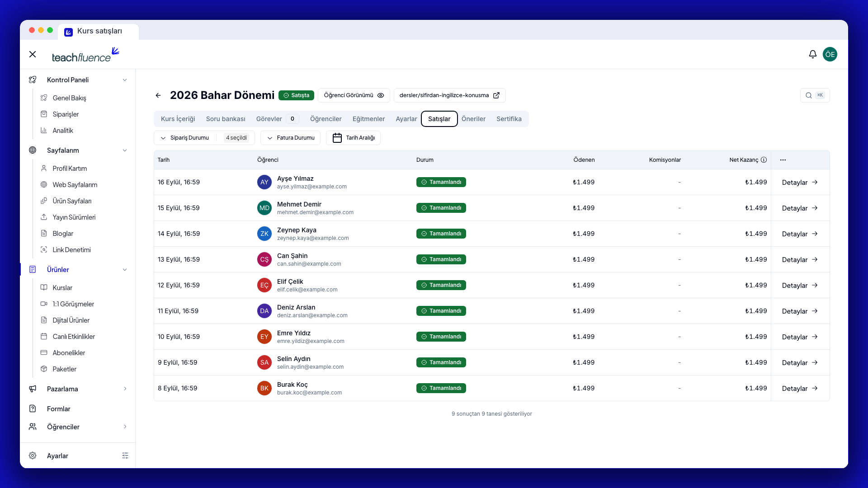Expand the Öğrenciler sidebar section
This screenshot has height=488, width=868.
pos(78,427)
